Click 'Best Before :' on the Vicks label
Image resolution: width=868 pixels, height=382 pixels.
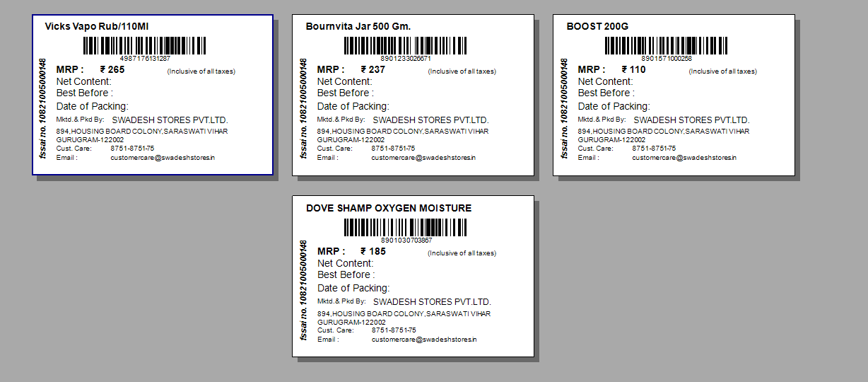pyautogui.click(x=85, y=93)
